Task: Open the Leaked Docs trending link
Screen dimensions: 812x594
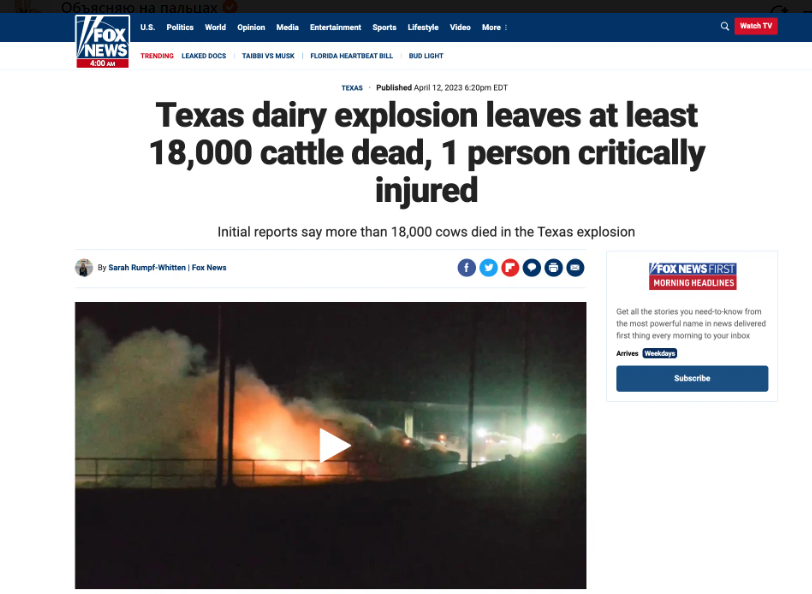Action: (x=204, y=56)
